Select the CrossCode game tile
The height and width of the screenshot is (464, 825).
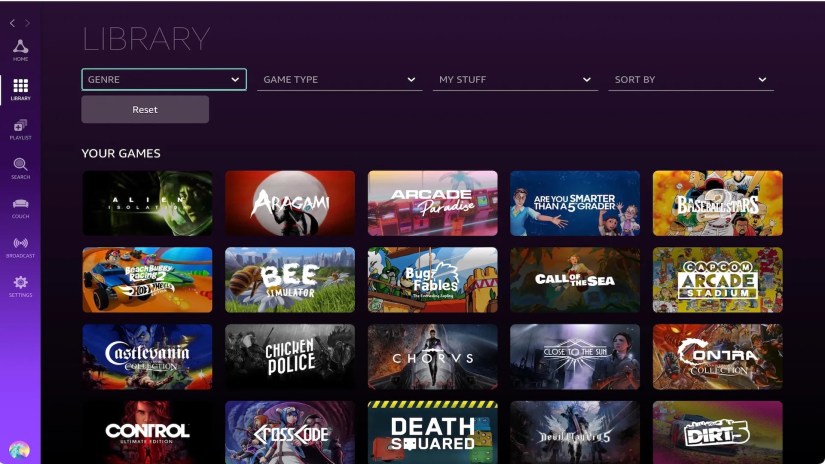click(x=290, y=432)
